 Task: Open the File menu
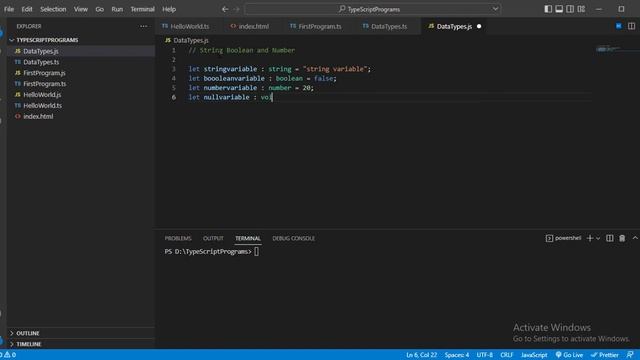pyautogui.click(x=9, y=9)
